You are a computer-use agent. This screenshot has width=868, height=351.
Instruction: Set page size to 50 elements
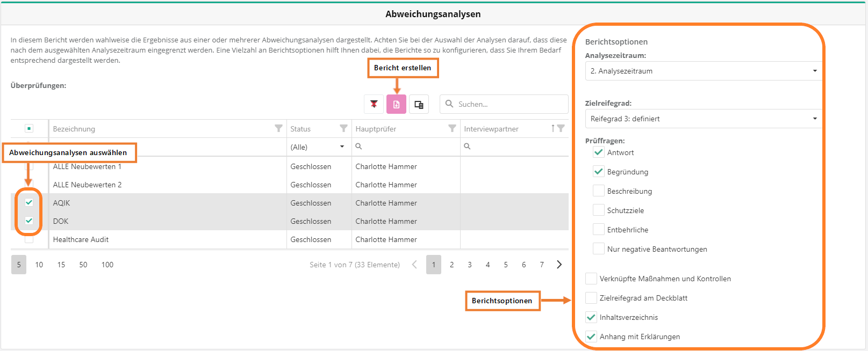click(83, 265)
